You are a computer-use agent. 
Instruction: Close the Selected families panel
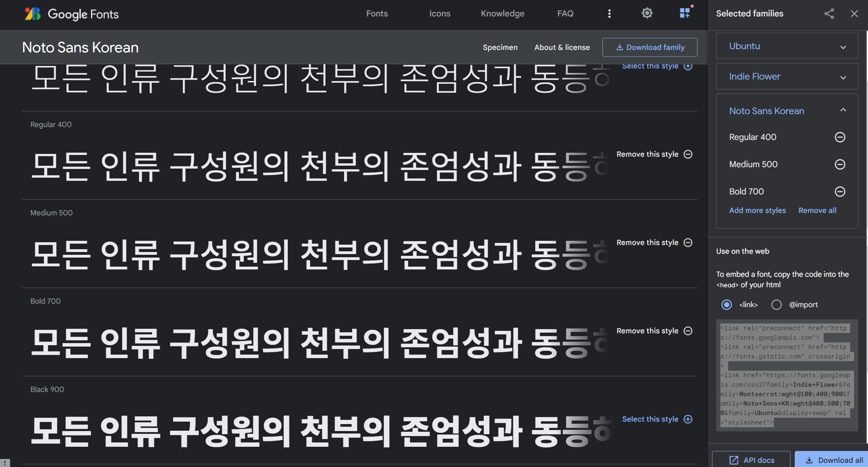coord(854,14)
